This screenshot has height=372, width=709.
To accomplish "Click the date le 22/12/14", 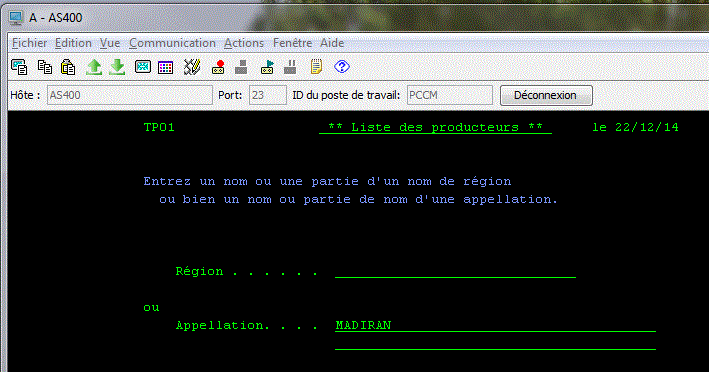I will pos(635,127).
